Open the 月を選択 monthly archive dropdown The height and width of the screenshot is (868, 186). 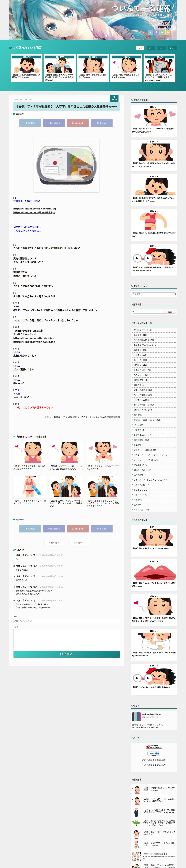coord(154,294)
